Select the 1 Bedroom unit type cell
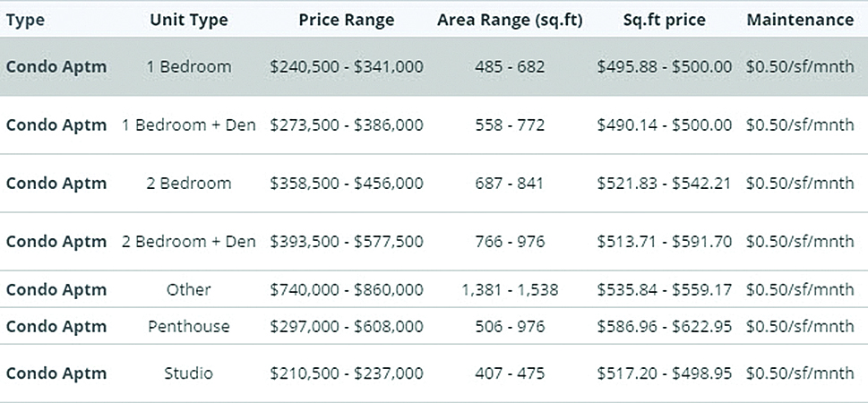The height and width of the screenshot is (403, 868). [189, 67]
